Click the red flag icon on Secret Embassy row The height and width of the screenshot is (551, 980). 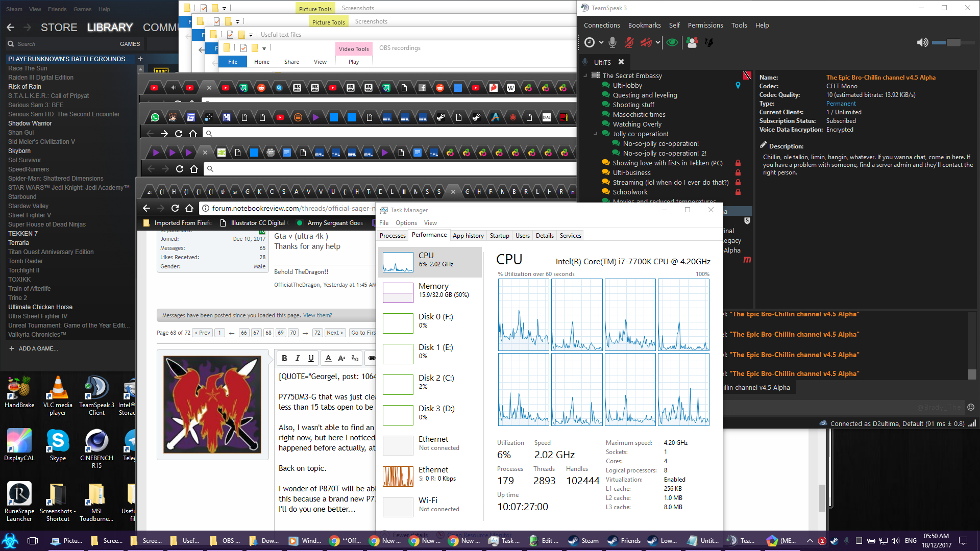pyautogui.click(x=747, y=76)
